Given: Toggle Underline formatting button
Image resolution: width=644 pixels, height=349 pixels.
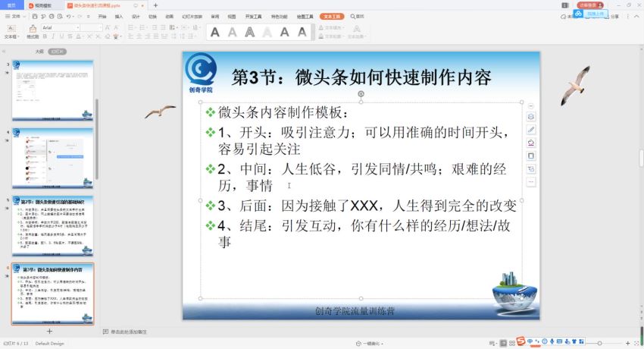Looking at the screenshot, I should 61,36.
